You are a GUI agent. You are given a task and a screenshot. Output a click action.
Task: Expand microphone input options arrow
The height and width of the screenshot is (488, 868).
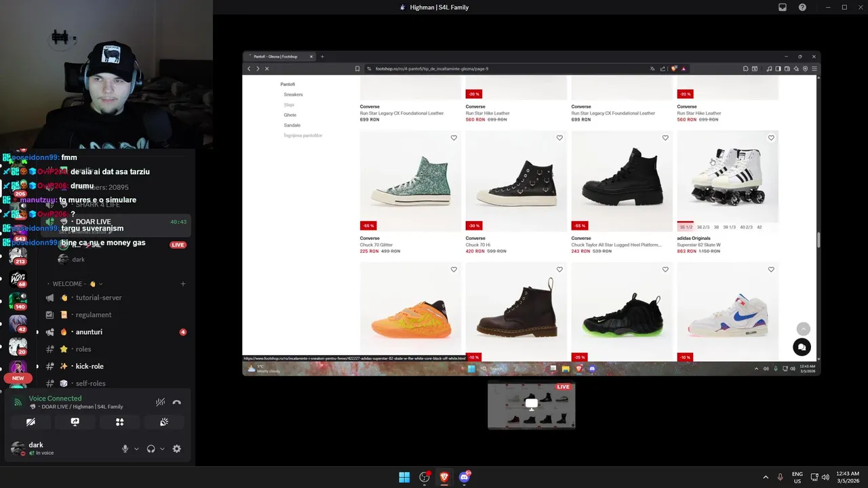tap(136, 449)
